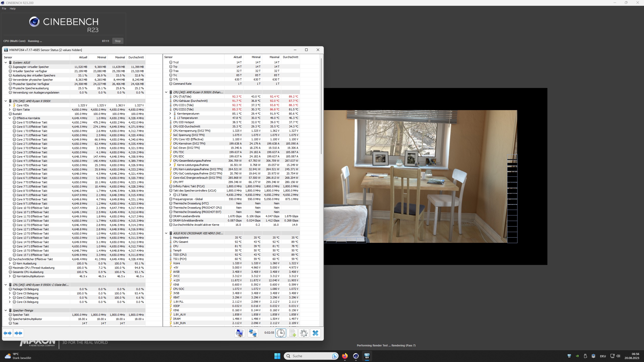Open the Help menu in Cinebench
Screen dimensions: 644x362
(x=13, y=9)
